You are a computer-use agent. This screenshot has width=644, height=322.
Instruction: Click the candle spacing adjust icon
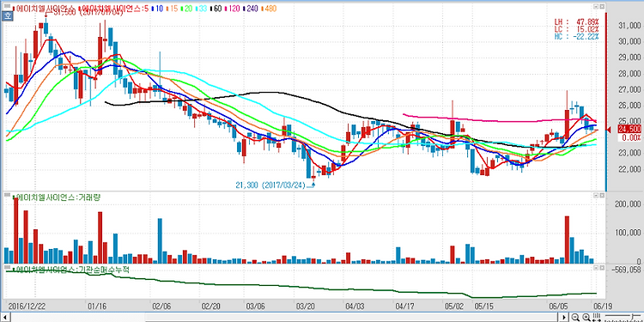[x=597, y=317]
